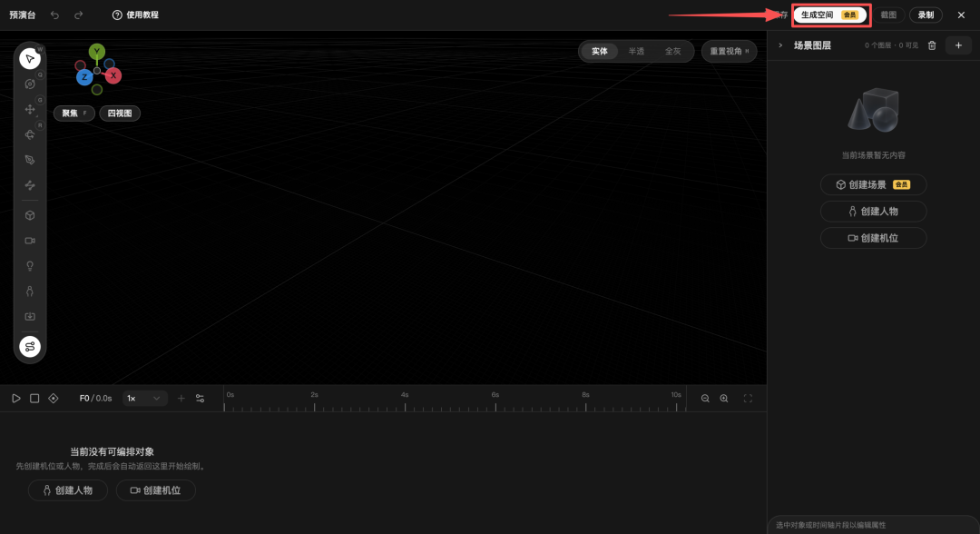Select the move tool with four arrows
The height and width of the screenshot is (534, 980).
pyautogui.click(x=29, y=109)
